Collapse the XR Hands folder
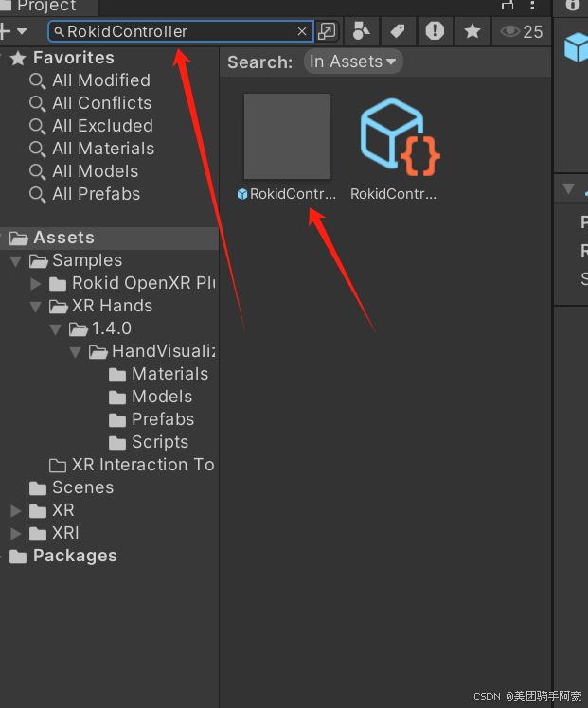The image size is (588, 708). pyautogui.click(x=36, y=307)
